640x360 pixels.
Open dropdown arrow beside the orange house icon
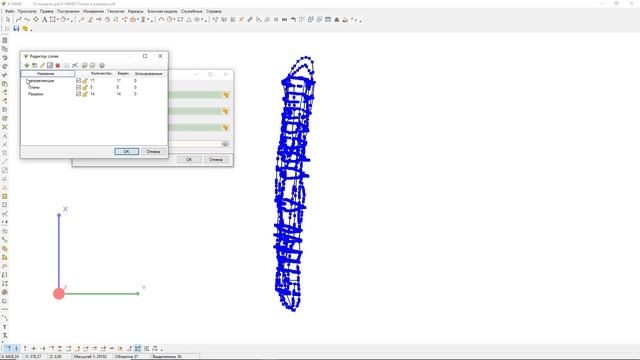coord(138,20)
